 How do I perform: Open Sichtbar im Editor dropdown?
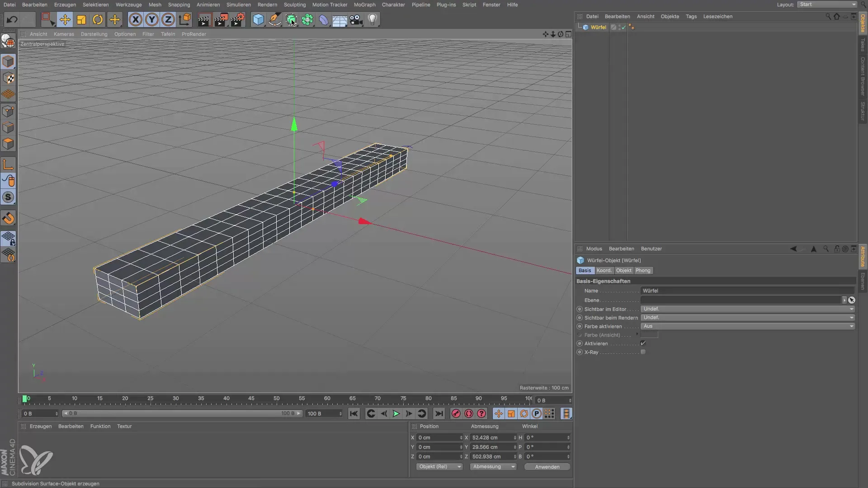tap(748, 309)
